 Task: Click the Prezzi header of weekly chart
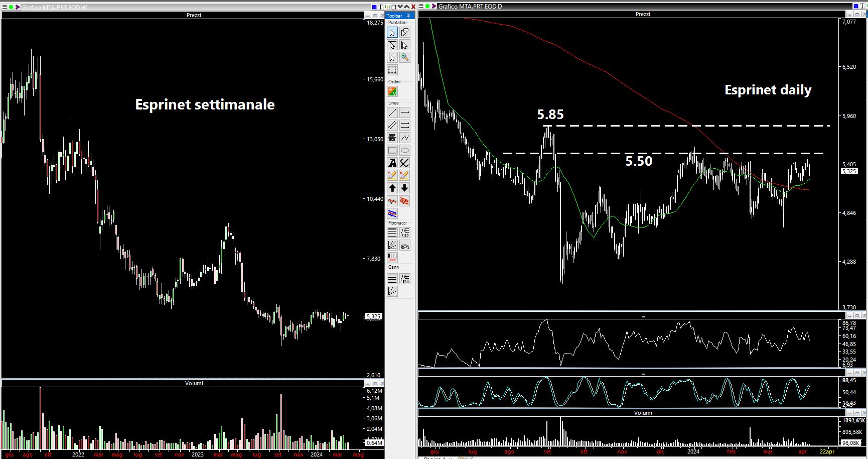(194, 15)
